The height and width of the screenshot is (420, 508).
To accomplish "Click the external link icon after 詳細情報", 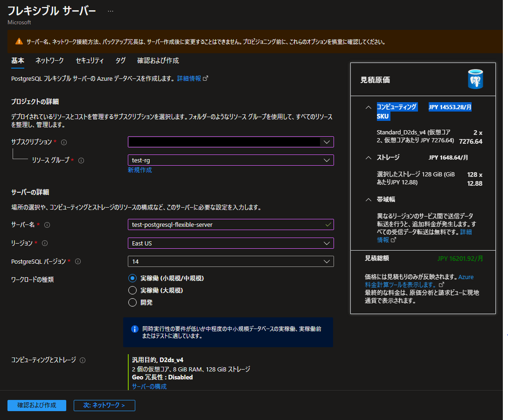I will tap(205, 78).
